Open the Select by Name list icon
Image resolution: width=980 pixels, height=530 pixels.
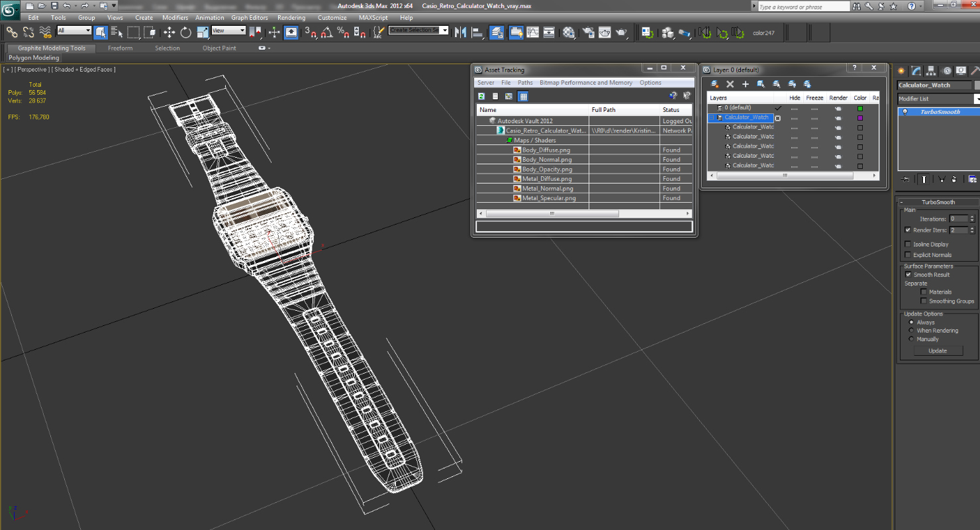(117, 32)
